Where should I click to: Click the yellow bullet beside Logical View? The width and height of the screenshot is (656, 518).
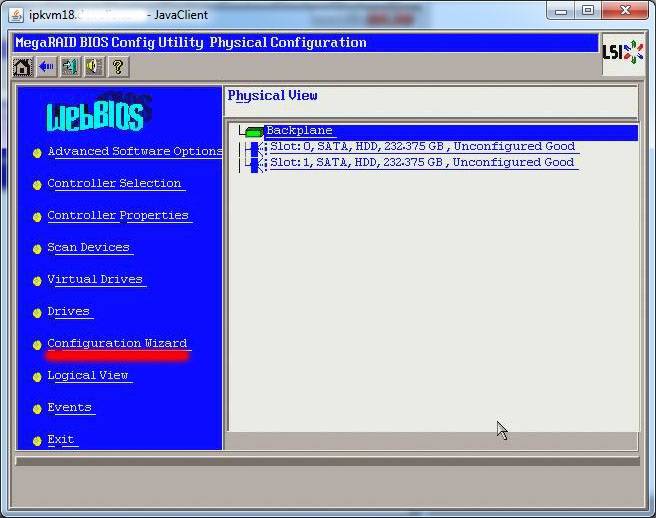coord(37,377)
